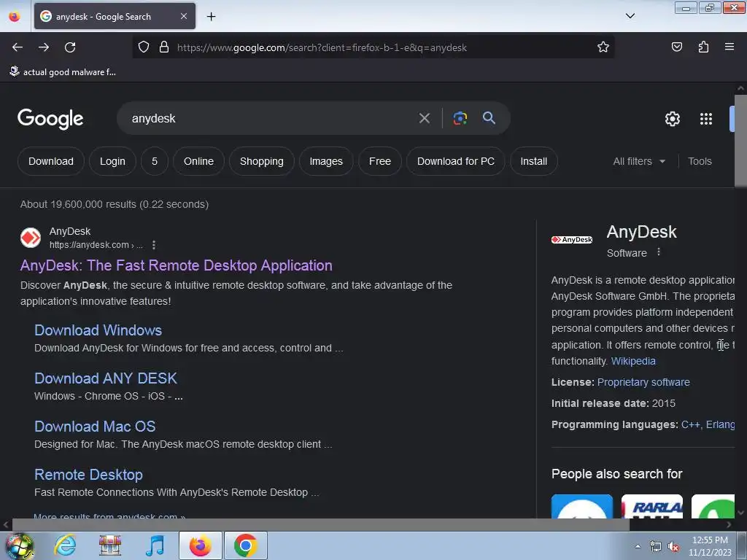Open the Google apps grid icon
Image resolution: width=747 pixels, height=560 pixels.
[706, 119]
